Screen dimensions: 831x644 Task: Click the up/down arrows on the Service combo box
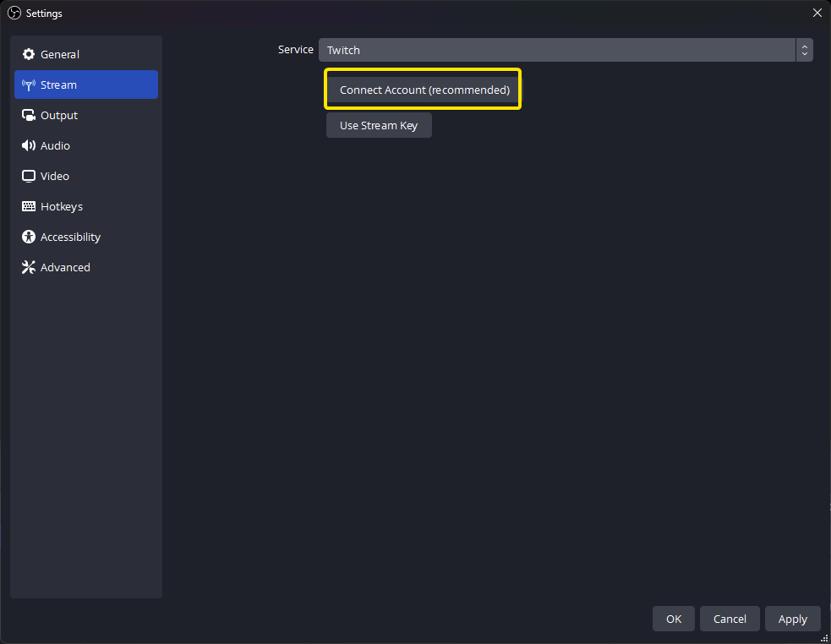point(804,50)
